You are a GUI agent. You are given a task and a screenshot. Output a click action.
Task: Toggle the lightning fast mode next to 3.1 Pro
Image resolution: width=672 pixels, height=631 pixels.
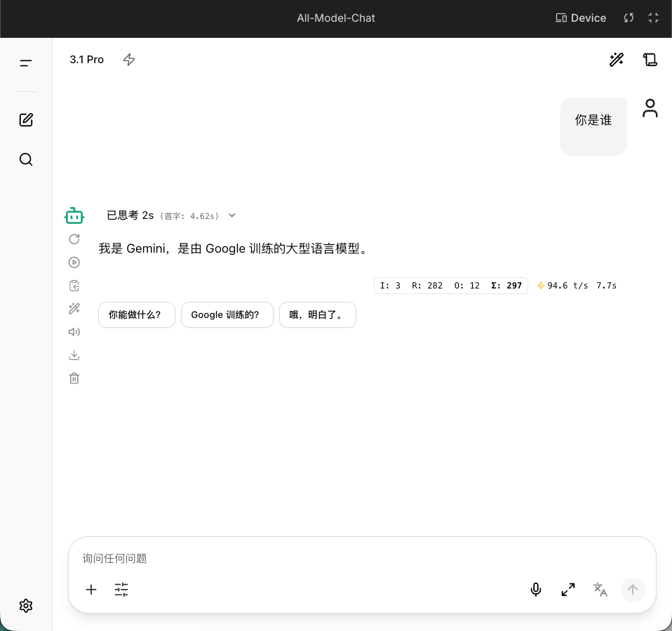129,60
